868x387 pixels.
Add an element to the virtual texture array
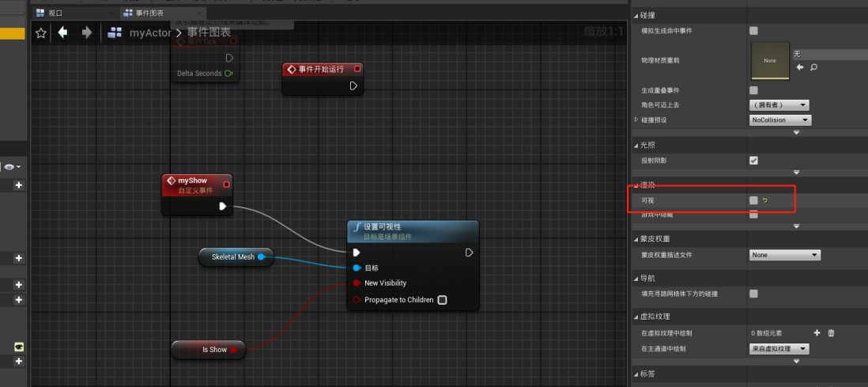(x=817, y=333)
